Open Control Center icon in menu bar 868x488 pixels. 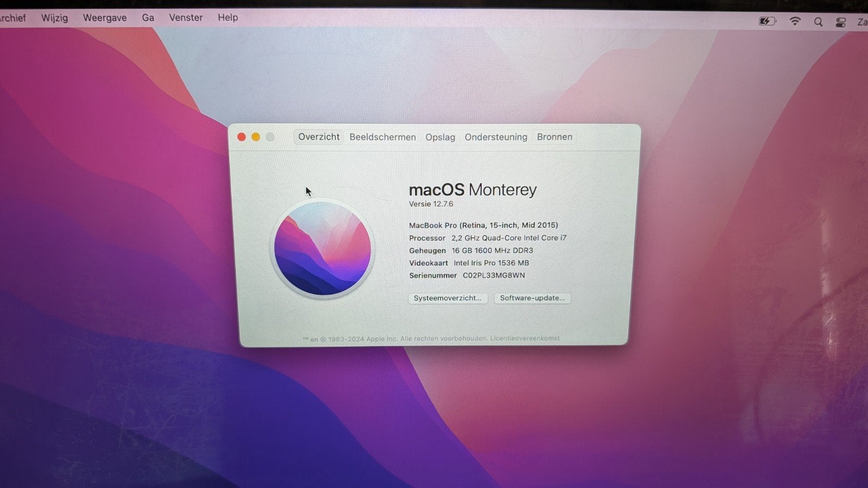(840, 22)
